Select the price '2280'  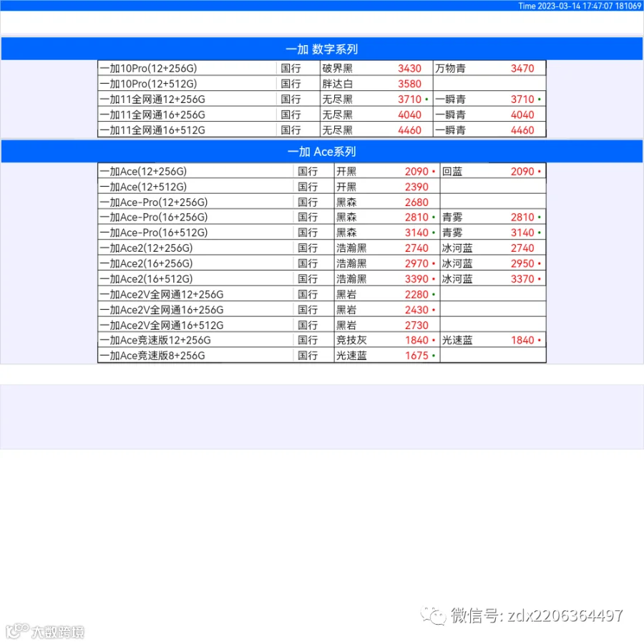click(416, 295)
